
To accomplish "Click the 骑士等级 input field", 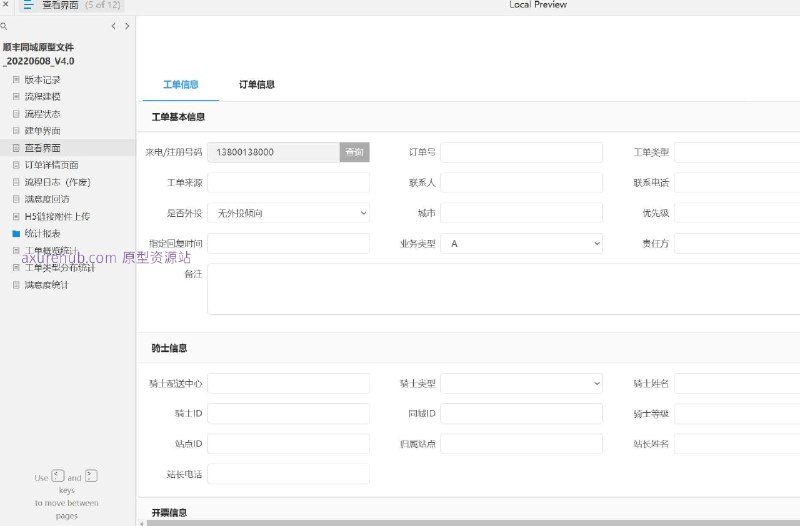I will 737,414.
